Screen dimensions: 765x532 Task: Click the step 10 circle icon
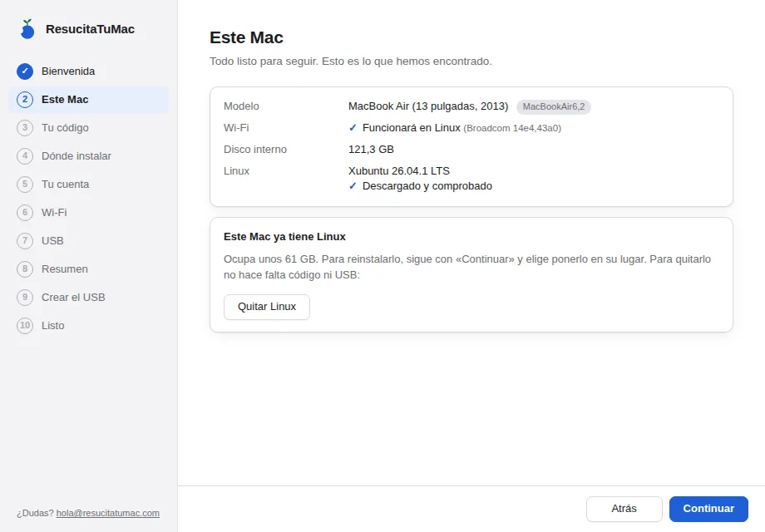pyautogui.click(x=25, y=325)
